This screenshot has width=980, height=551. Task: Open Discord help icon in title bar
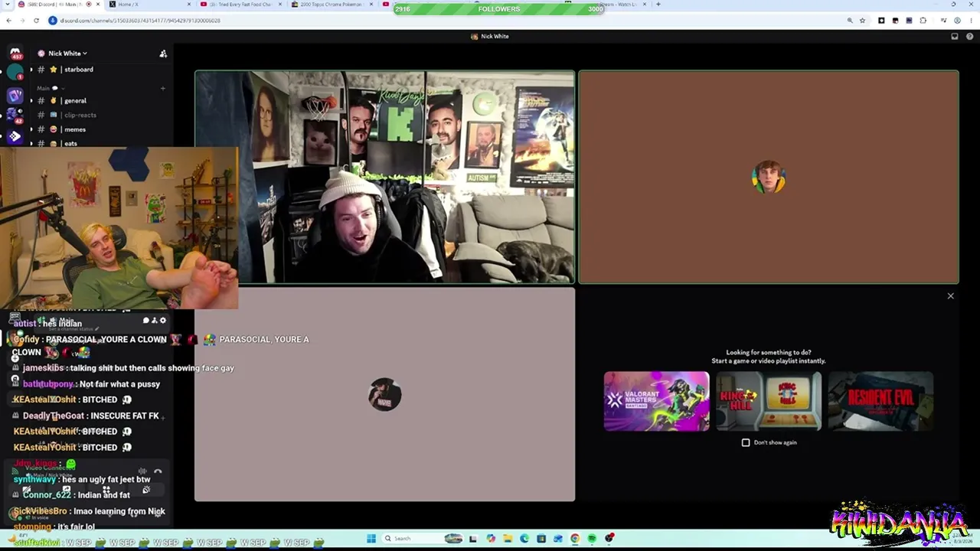[x=970, y=36]
